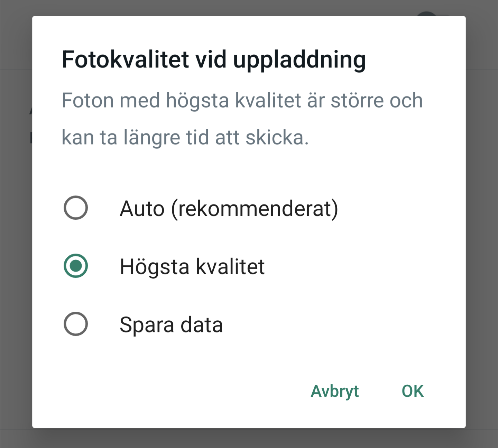Screen dimensions: 498x448
Task: Click the "Auto (rekommenderat)" option label
Action: click(229, 209)
